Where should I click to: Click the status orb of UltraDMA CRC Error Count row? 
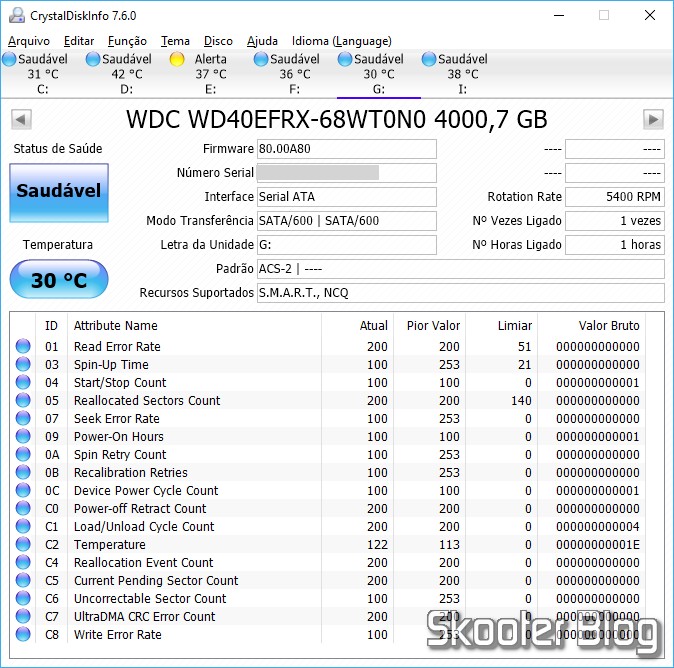[23, 616]
